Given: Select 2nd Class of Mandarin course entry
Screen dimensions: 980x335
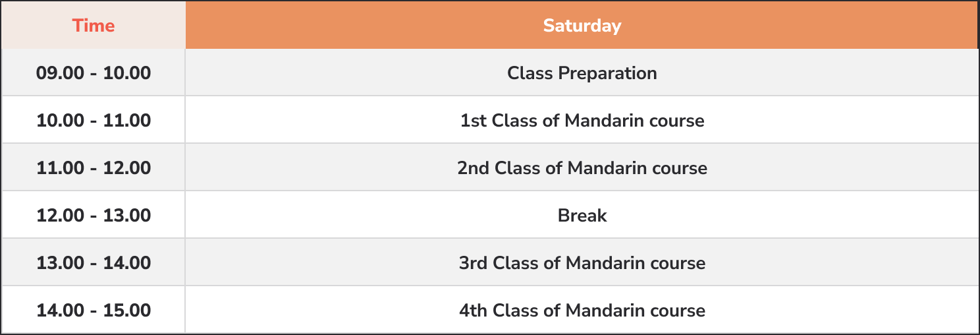Looking at the screenshot, I should pyautogui.click(x=582, y=167).
